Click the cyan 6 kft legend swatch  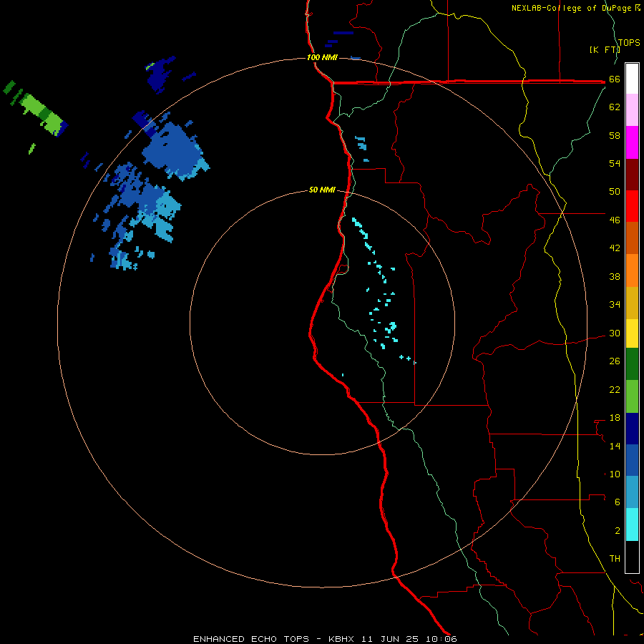tap(632, 525)
